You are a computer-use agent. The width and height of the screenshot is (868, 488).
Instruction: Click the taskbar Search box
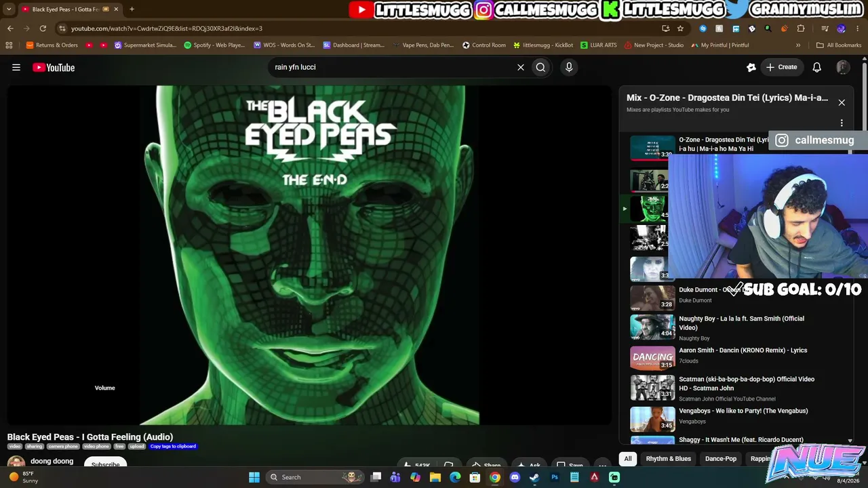pyautogui.click(x=314, y=477)
